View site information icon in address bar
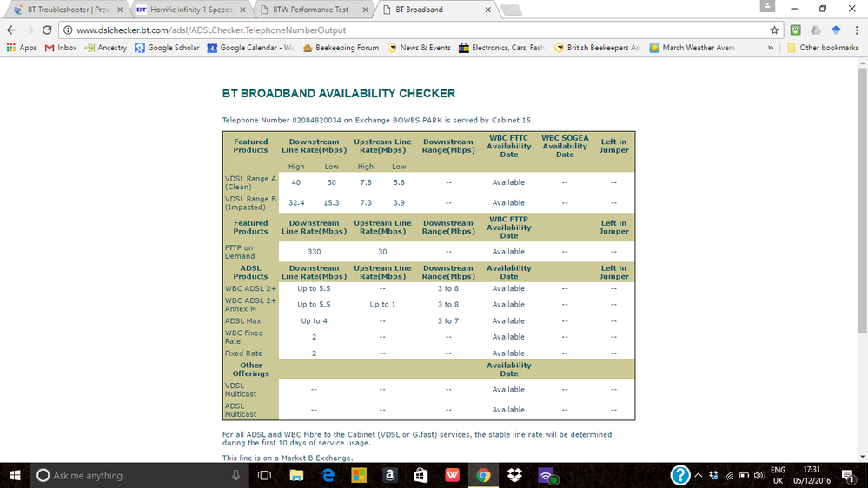Screen dimensions: 868x488 pyautogui.click(x=68, y=30)
